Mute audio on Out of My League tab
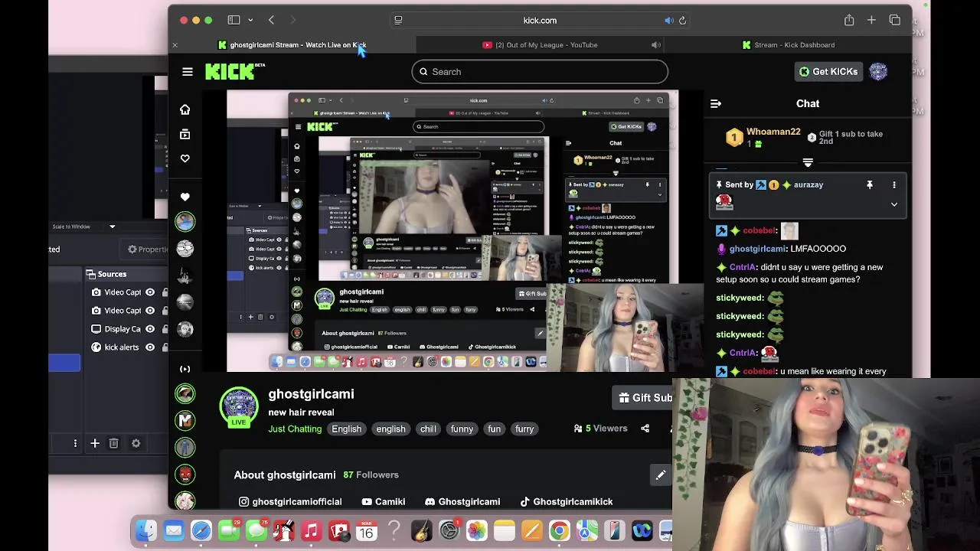Image resolution: width=980 pixels, height=551 pixels. point(656,45)
